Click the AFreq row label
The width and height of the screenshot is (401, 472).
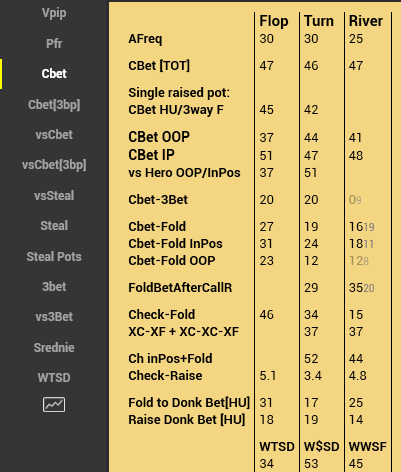(x=145, y=39)
